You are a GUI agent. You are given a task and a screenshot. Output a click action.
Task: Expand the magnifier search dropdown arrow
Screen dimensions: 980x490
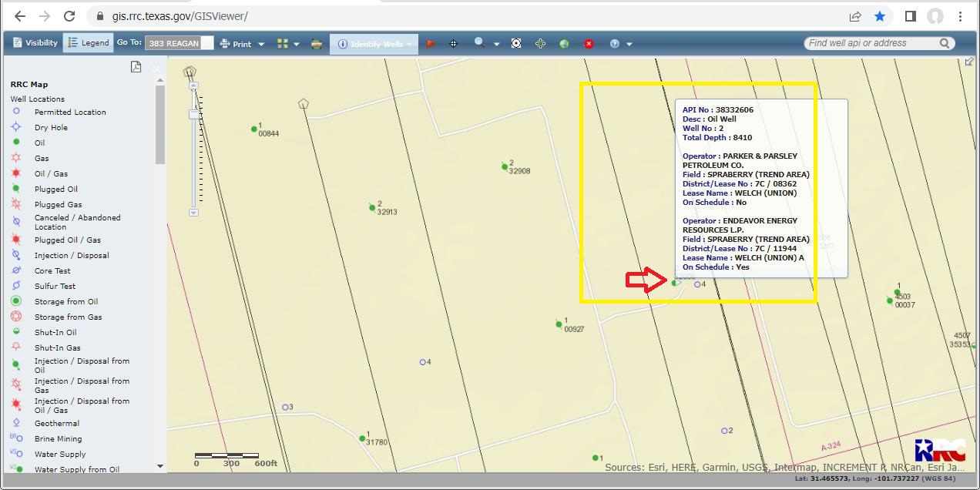(x=496, y=45)
